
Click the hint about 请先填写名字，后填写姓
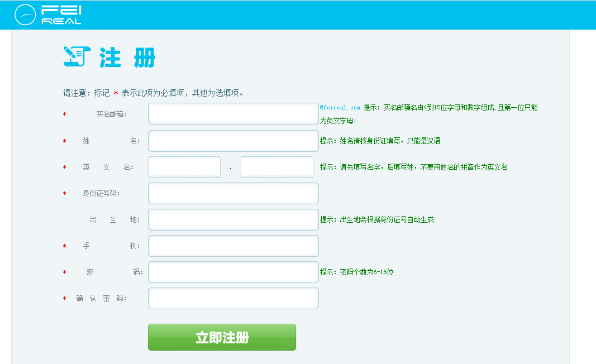click(x=413, y=167)
